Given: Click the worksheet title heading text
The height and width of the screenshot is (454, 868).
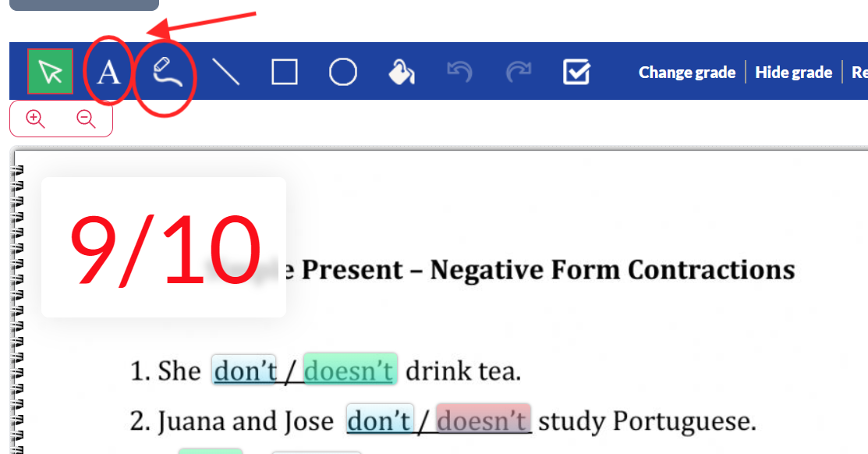Looking at the screenshot, I should [x=546, y=270].
